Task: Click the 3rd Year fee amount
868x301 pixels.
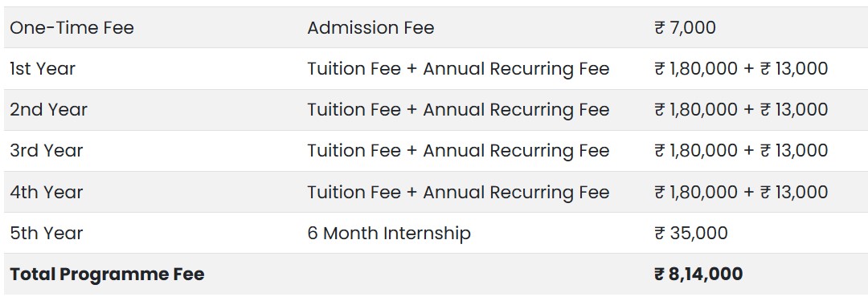Action: [741, 151]
